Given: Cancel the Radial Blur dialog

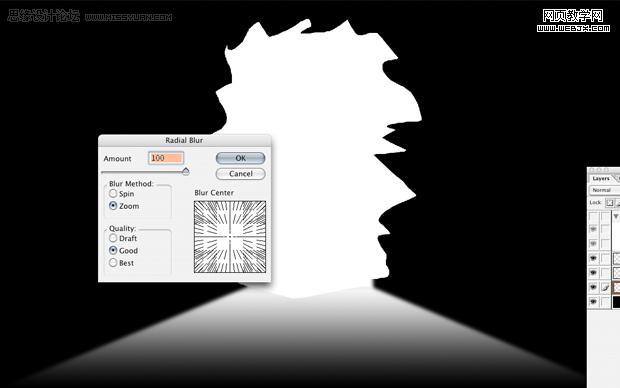Looking at the screenshot, I should [x=240, y=174].
